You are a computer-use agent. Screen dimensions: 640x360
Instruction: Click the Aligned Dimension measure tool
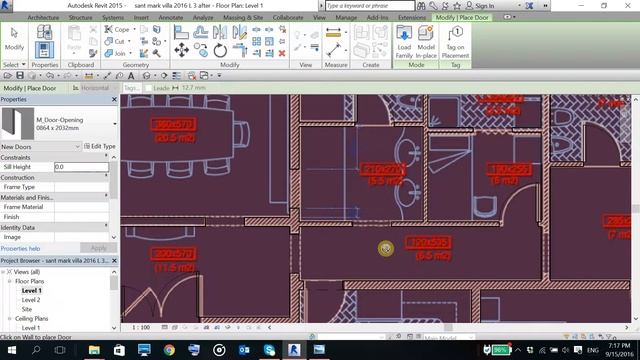coord(333,33)
